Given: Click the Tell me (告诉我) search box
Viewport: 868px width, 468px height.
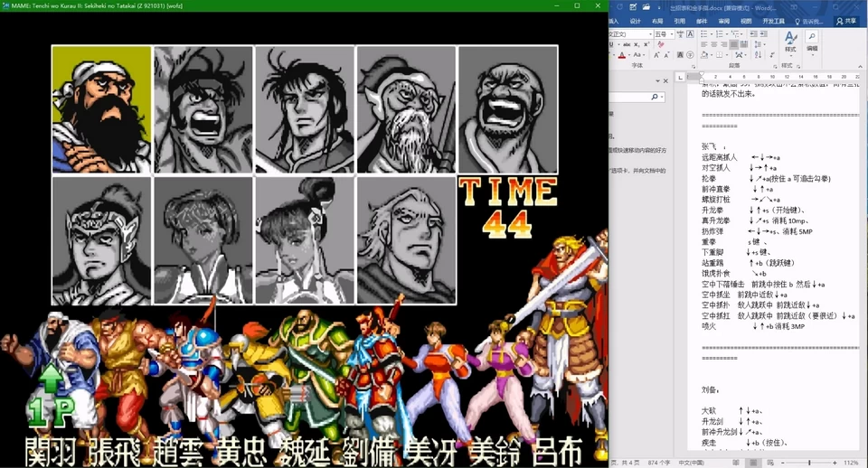Looking at the screenshot, I should pyautogui.click(x=809, y=22).
